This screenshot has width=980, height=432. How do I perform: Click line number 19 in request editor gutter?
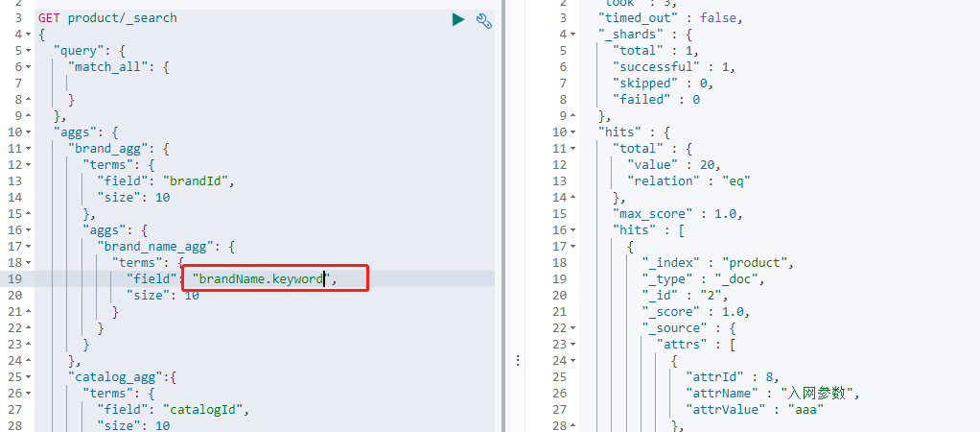15,278
